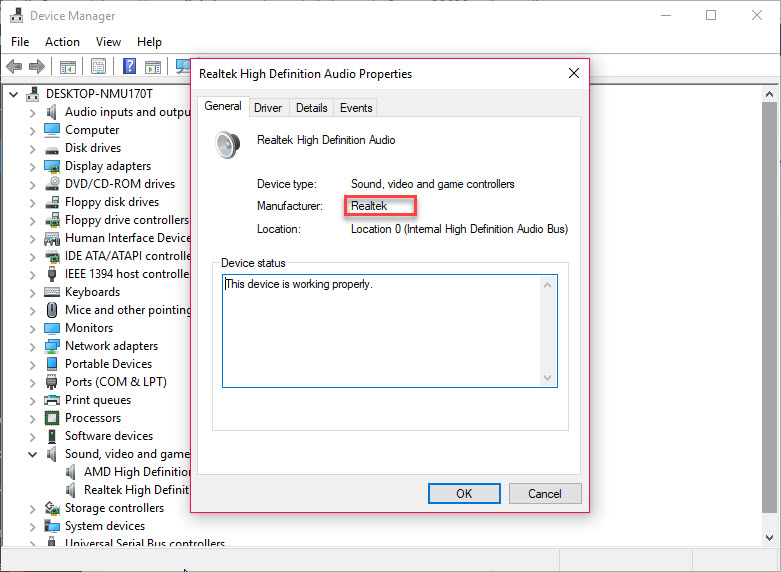Click the OK button
The image size is (781, 572).
(x=464, y=493)
